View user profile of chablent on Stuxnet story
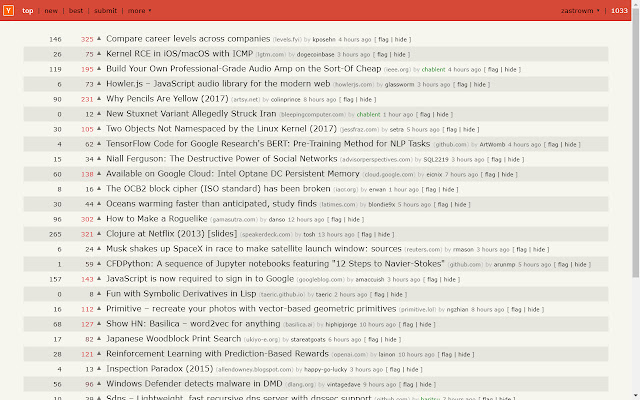The width and height of the screenshot is (640, 400). [368, 114]
